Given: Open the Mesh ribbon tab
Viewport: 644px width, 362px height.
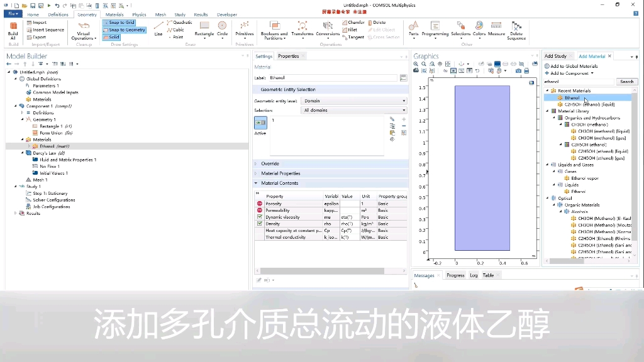Looking at the screenshot, I should [160, 14].
